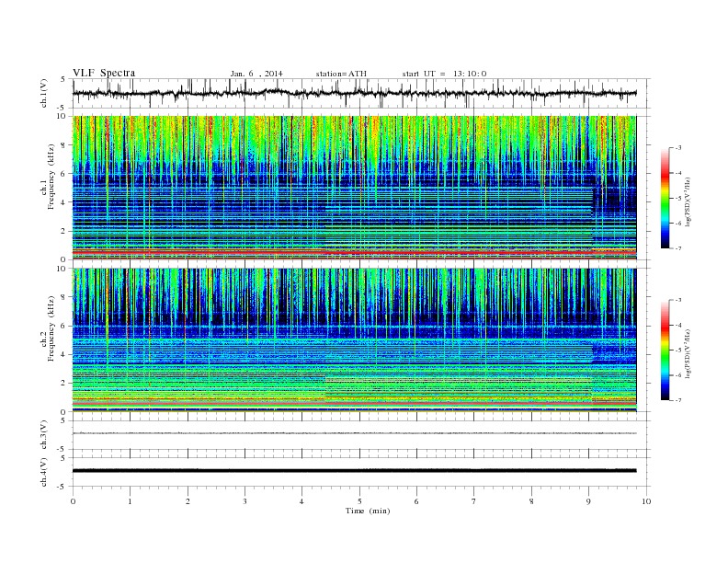Select the "start UT = 13:10:0" header text
Screen dimensions: 728x563
point(444,74)
